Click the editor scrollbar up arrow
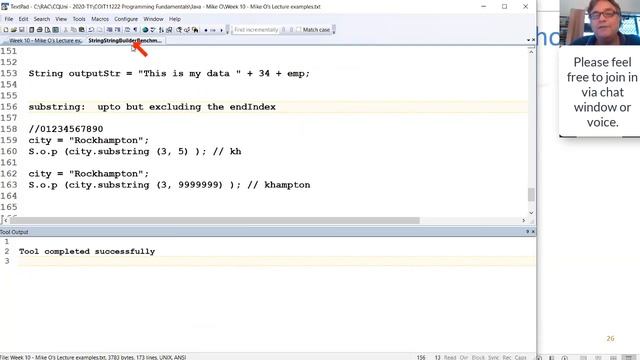Viewport: 640px width, 360px height. tap(531, 51)
